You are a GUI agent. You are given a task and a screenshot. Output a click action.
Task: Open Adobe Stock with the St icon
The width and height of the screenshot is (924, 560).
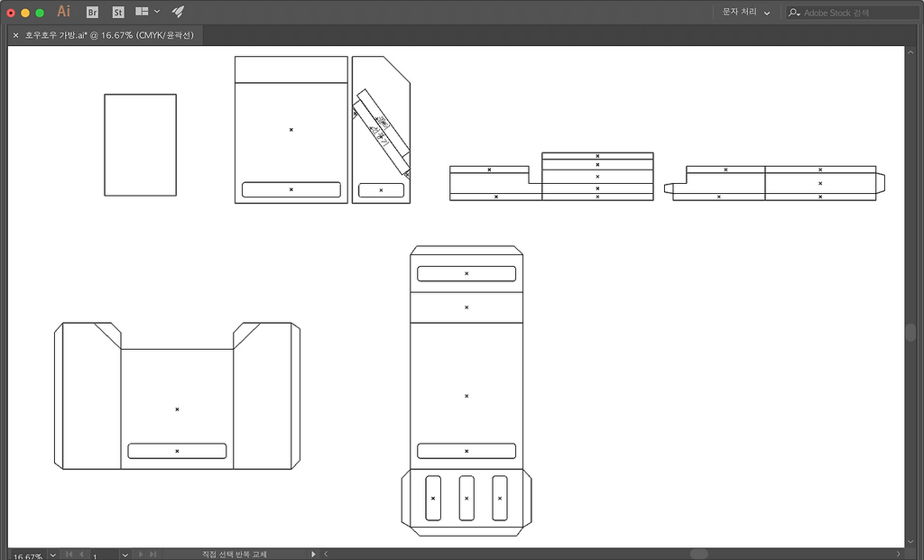(x=118, y=12)
